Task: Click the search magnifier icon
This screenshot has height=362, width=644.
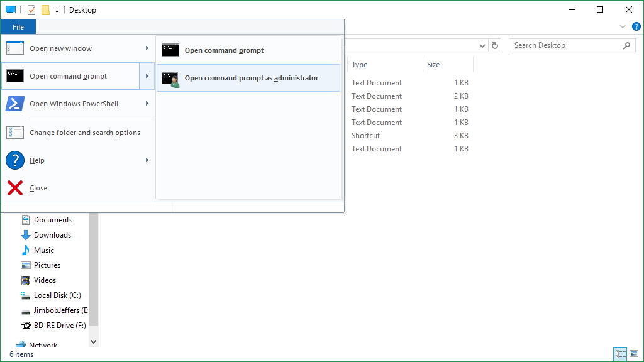Action: (x=626, y=45)
